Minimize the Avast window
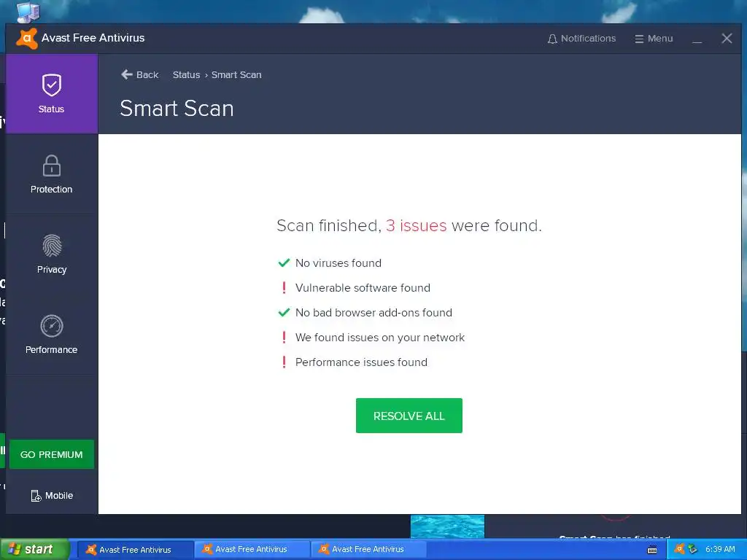This screenshot has height=560, width=747. (697, 39)
